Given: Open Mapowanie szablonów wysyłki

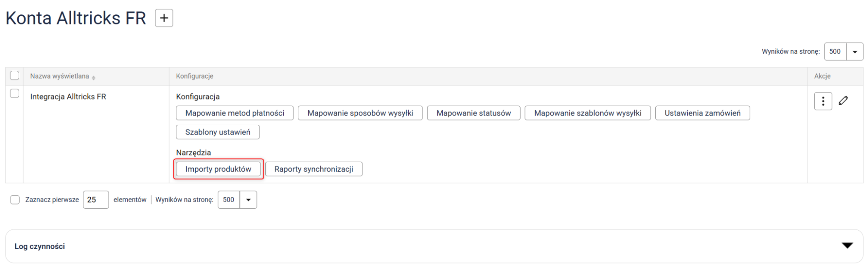Looking at the screenshot, I should (587, 113).
